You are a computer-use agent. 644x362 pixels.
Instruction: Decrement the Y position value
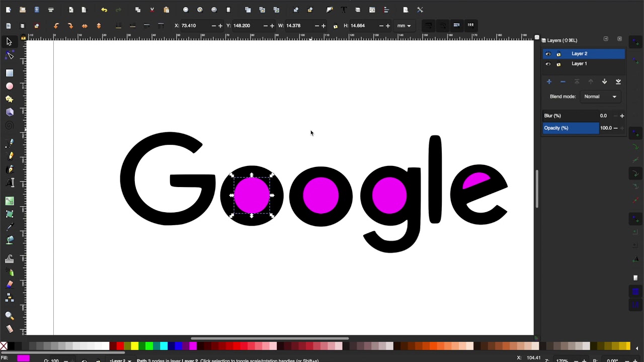coord(266,26)
